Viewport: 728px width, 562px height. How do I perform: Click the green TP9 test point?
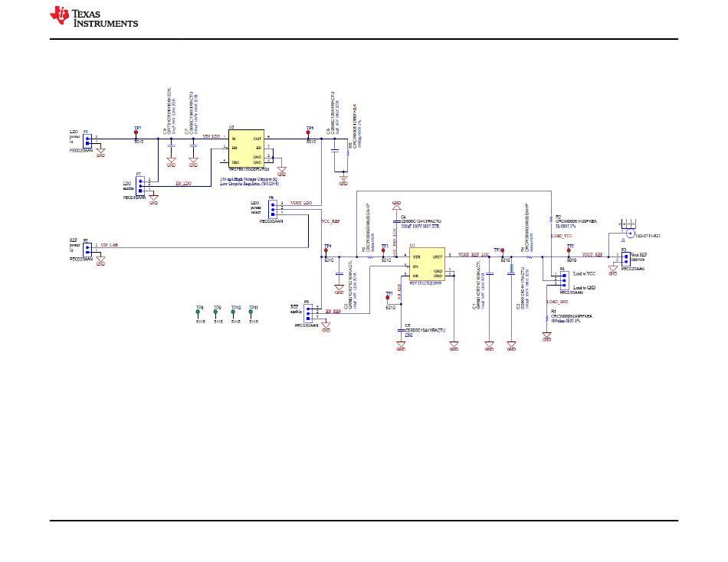(215, 313)
